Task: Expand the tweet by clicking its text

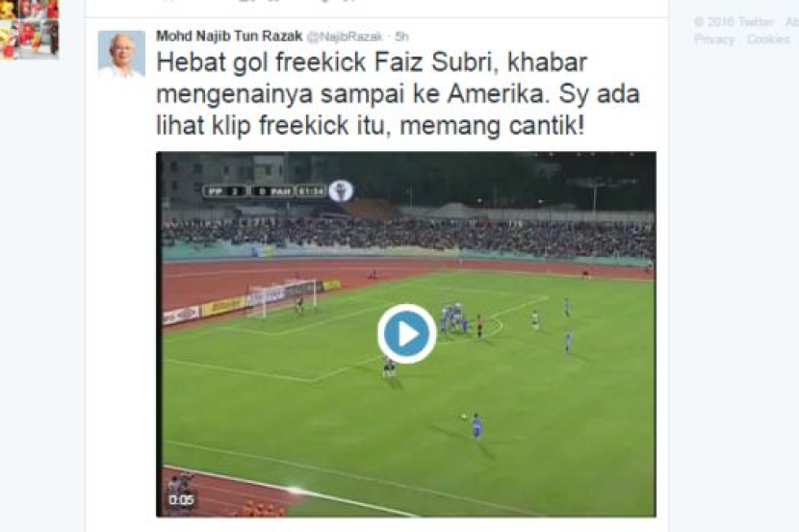Action: pos(398,94)
